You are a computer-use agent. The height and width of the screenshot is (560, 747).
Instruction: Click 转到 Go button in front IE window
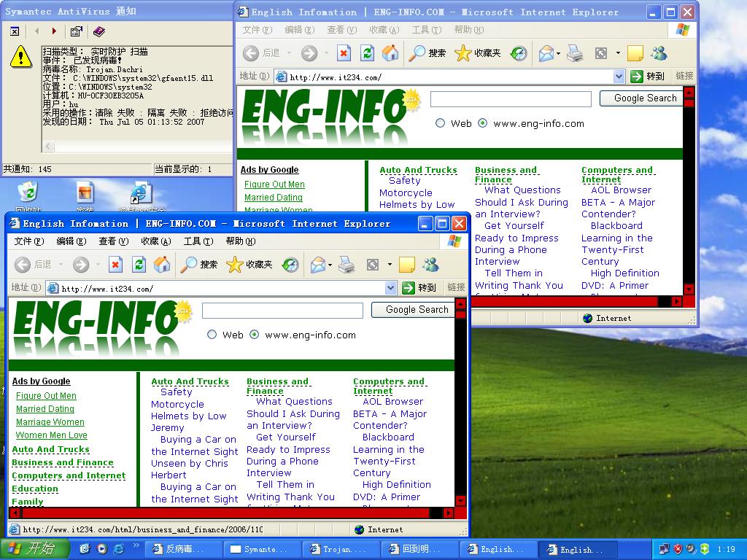(x=419, y=287)
